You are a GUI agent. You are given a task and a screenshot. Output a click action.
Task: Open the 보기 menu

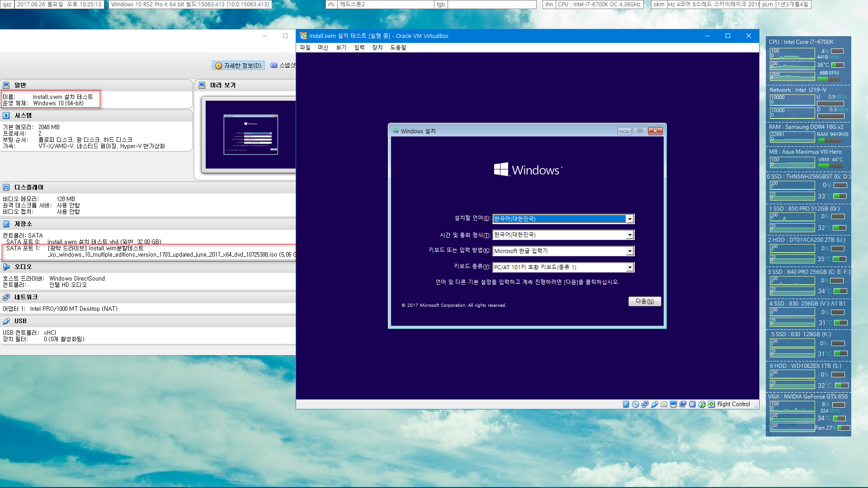[341, 47]
